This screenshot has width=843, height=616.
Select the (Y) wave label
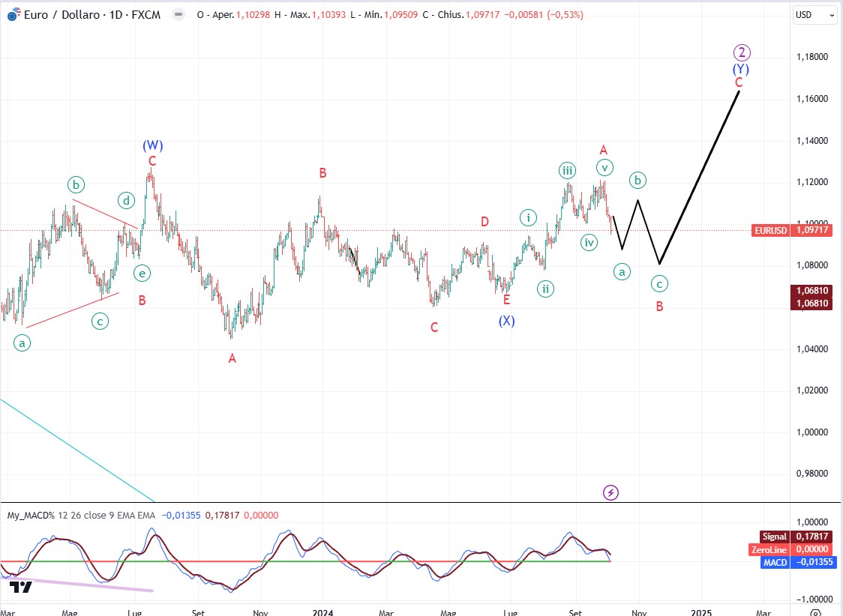pyautogui.click(x=741, y=69)
